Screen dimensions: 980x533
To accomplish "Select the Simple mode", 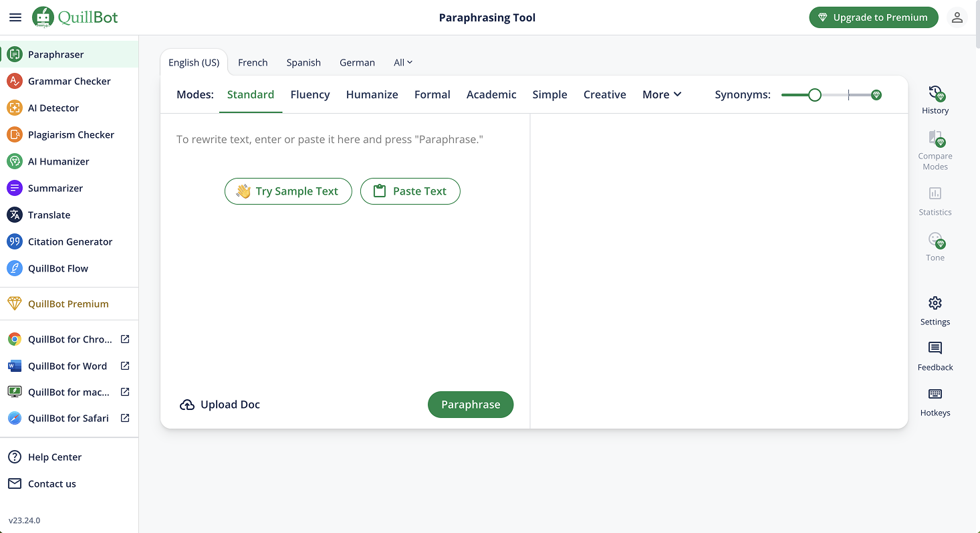I will [x=550, y=94].
